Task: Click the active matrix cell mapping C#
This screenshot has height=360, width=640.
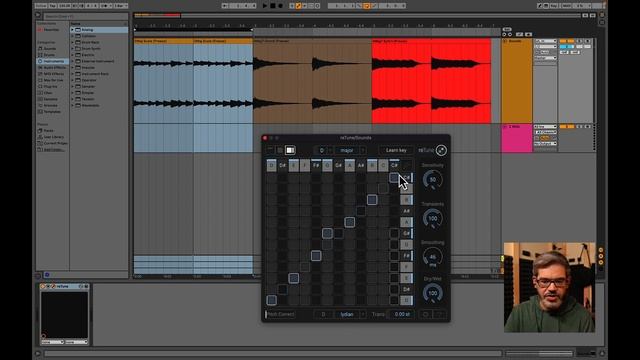Action: (394, 178)
